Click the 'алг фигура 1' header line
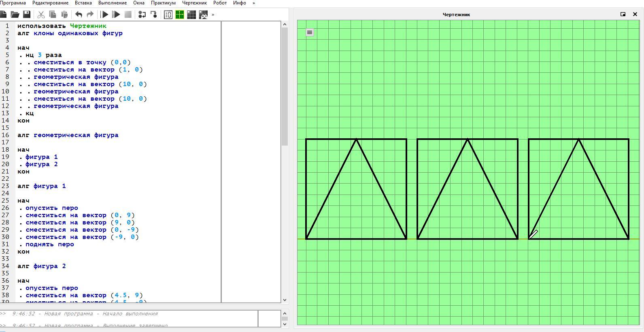Image resolution: width=644 pixels, height=332 pixels. (42, 186)
